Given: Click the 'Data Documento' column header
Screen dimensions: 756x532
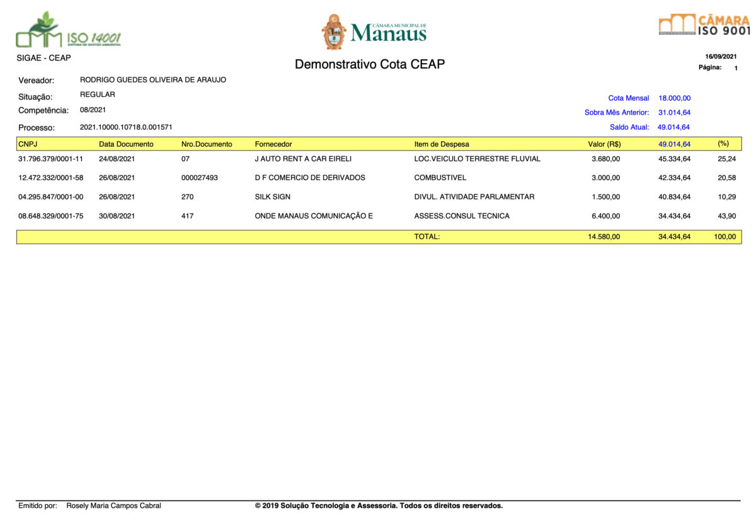Looking at the screenshot, I should [x=126, y=144].
